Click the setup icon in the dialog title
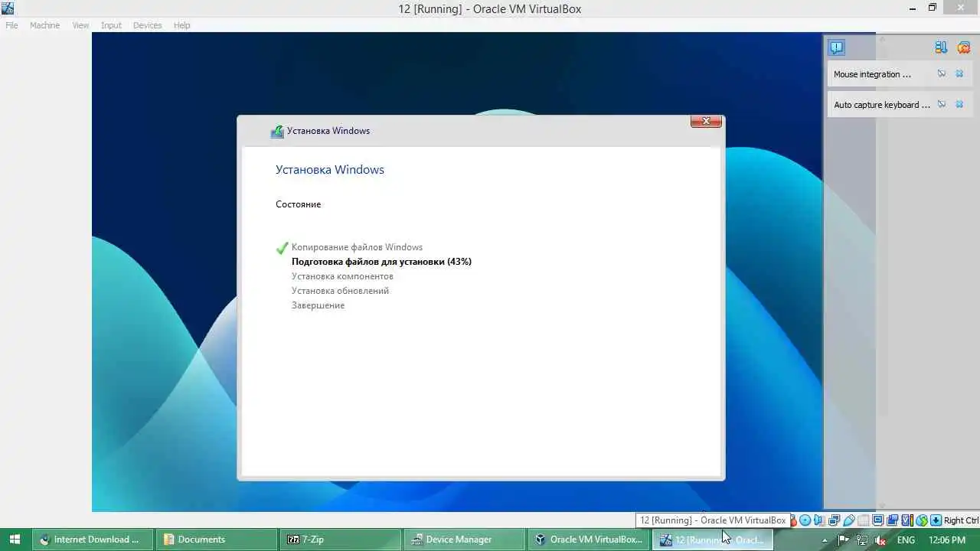Viewport: 980px width, 551px height. [x=277, y=131]
